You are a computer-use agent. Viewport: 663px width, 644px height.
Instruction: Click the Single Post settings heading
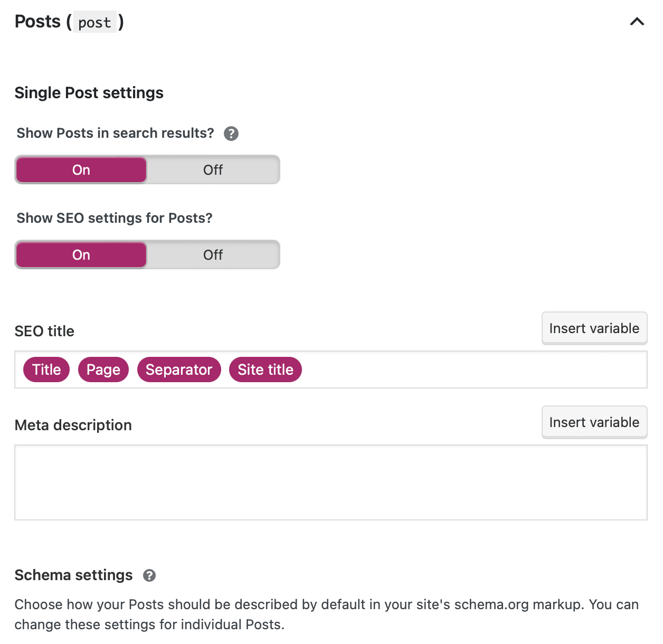click(89, 93)
